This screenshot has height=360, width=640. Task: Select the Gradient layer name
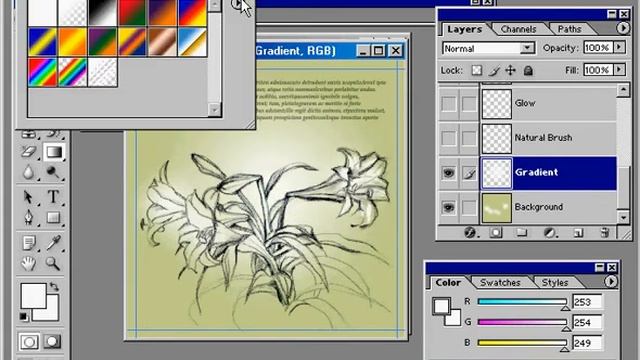[536, 172]
